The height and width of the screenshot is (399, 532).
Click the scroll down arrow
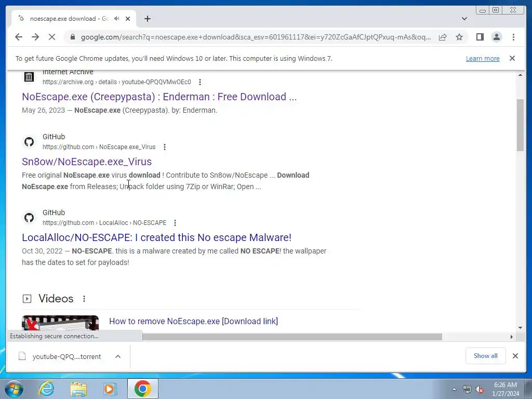(x=520, y=328)
